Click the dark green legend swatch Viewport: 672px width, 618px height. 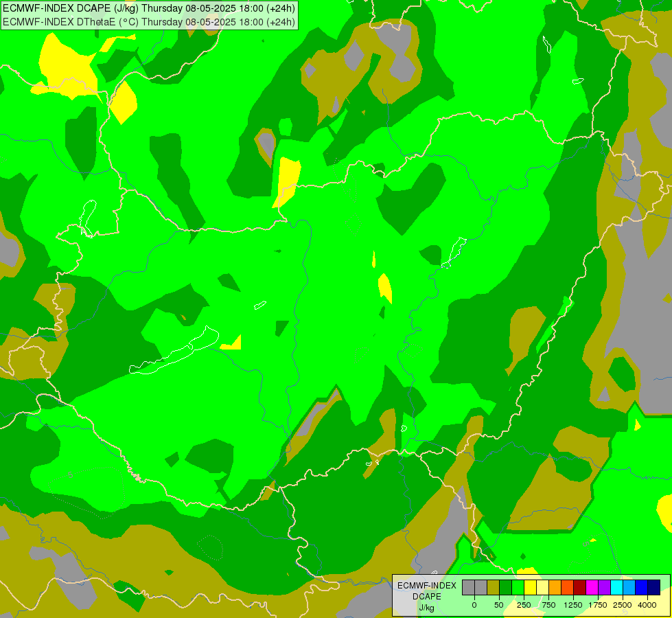click(505, 588)
